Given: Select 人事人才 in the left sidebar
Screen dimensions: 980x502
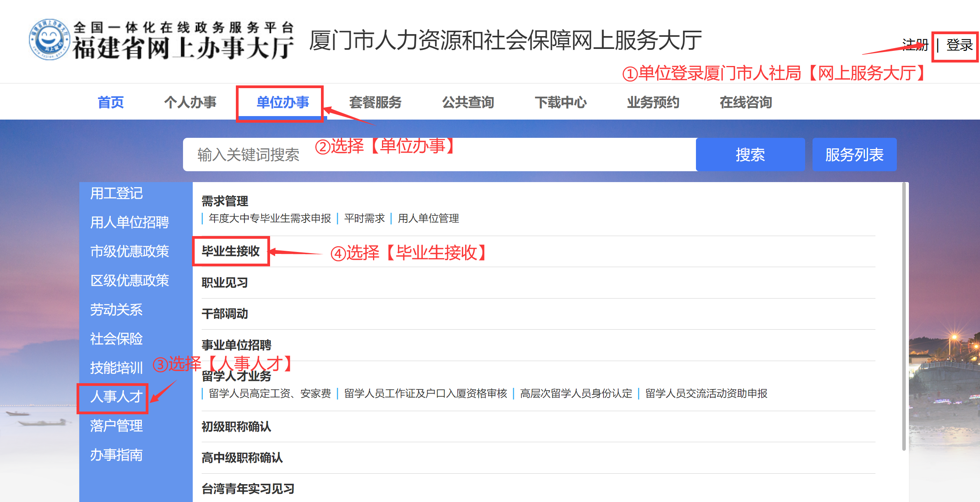Looking at the screenshot, I should [x=116, y=397].
